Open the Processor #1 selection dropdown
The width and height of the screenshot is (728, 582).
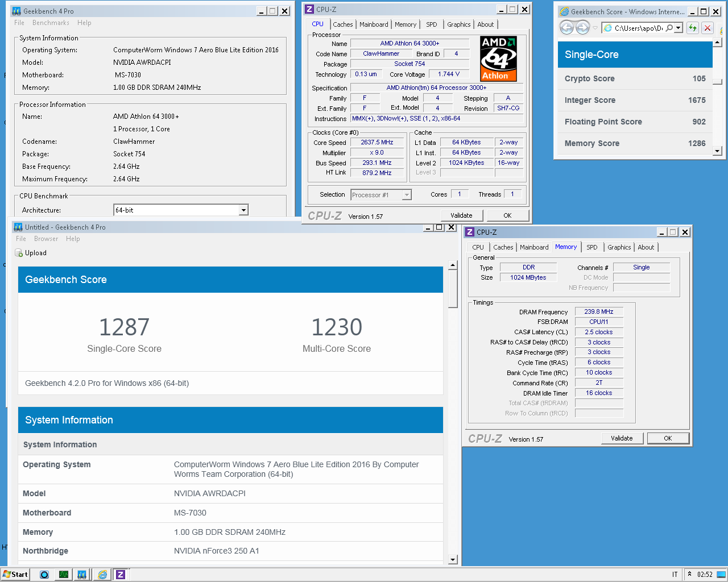(x=407, y=195)
